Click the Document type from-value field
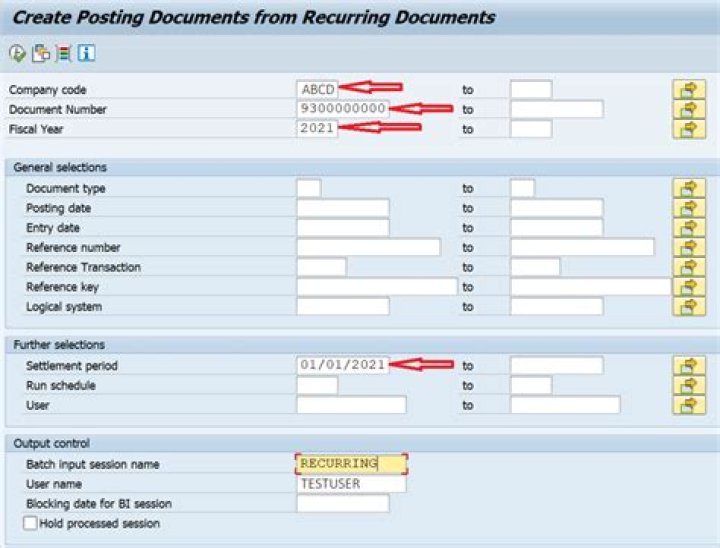This screenshot has height=548, width=720. [x=309, y=188]
